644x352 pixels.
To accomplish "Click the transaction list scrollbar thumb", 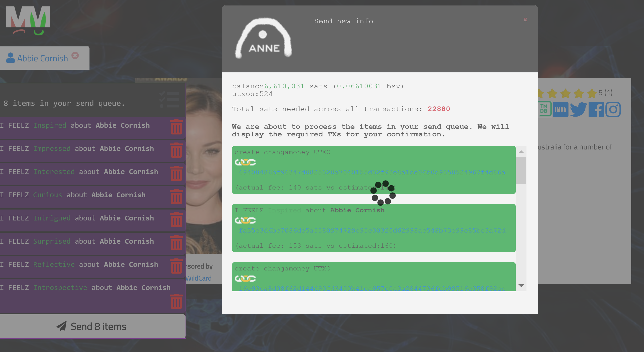I will click(x=521, y=170).
